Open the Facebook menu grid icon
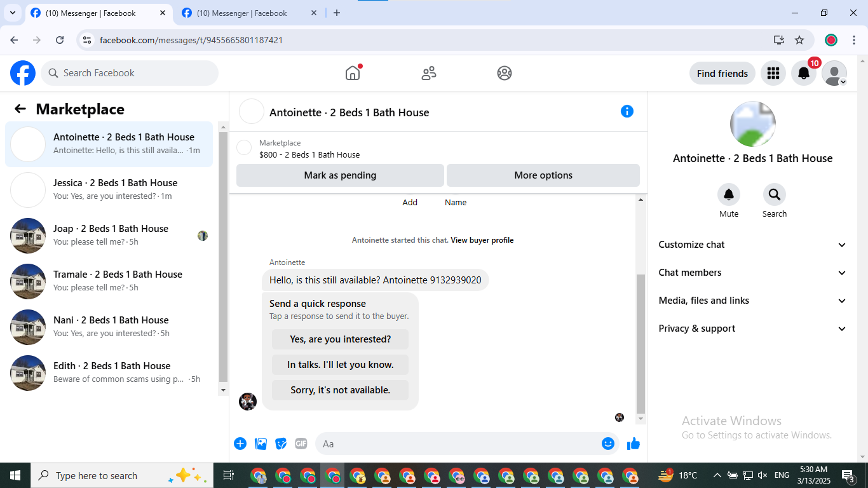This screenshot has height=488, width=868. (773, 73)
